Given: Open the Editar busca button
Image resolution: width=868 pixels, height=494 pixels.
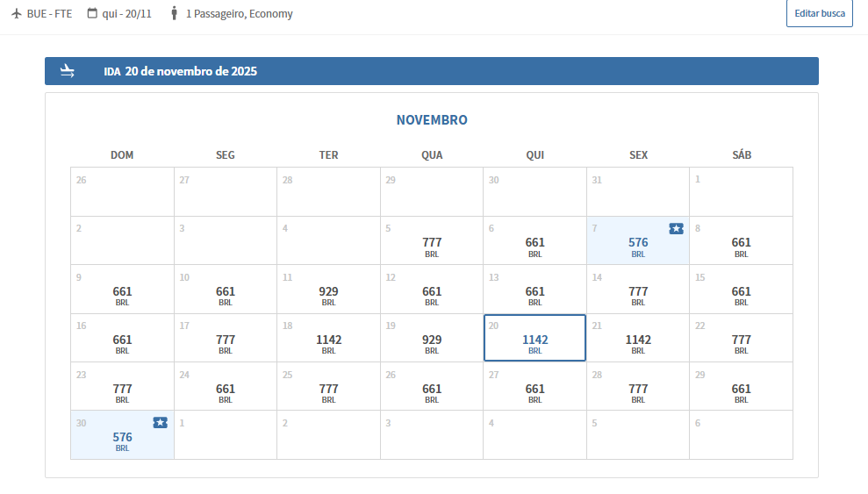Looking at the screenshot, I should point(819,13).
